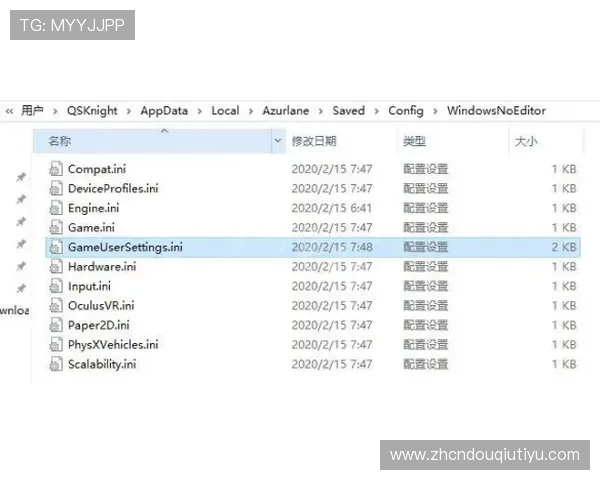The width and height of the screenshot is (600, 480).
Task: Click the OculusVR.ini file icon
Action: 56,305
